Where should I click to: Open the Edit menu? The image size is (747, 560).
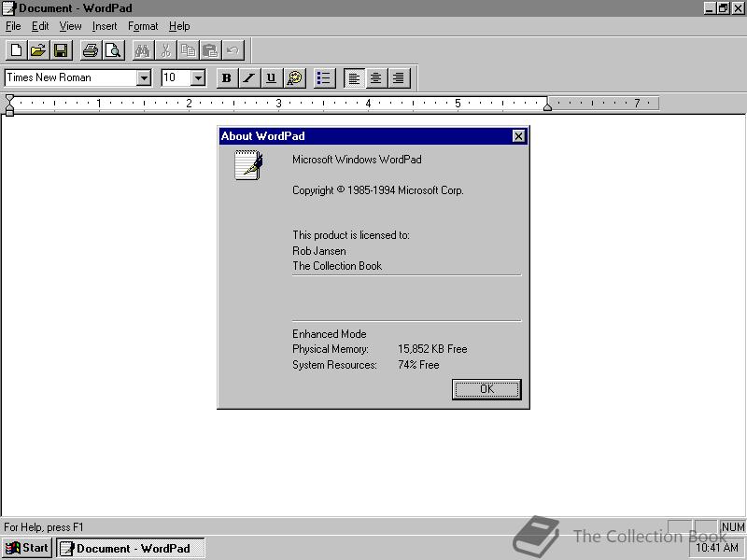click(40, 26)
